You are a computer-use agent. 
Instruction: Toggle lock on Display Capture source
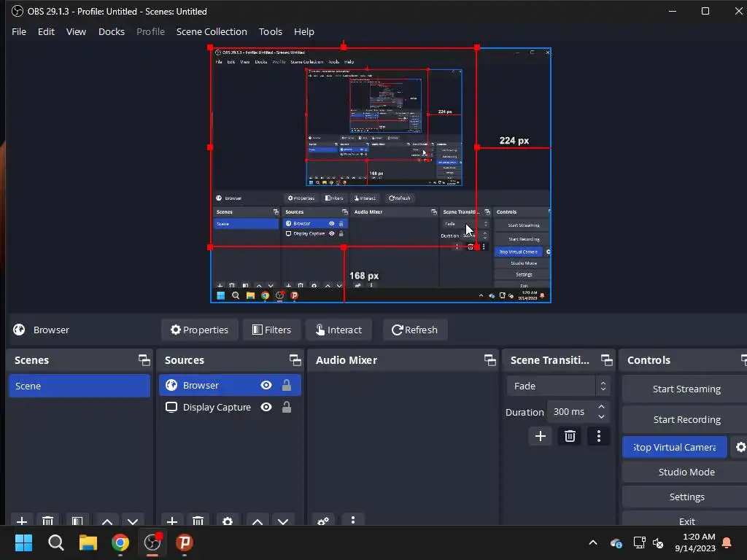click(286, 407)
